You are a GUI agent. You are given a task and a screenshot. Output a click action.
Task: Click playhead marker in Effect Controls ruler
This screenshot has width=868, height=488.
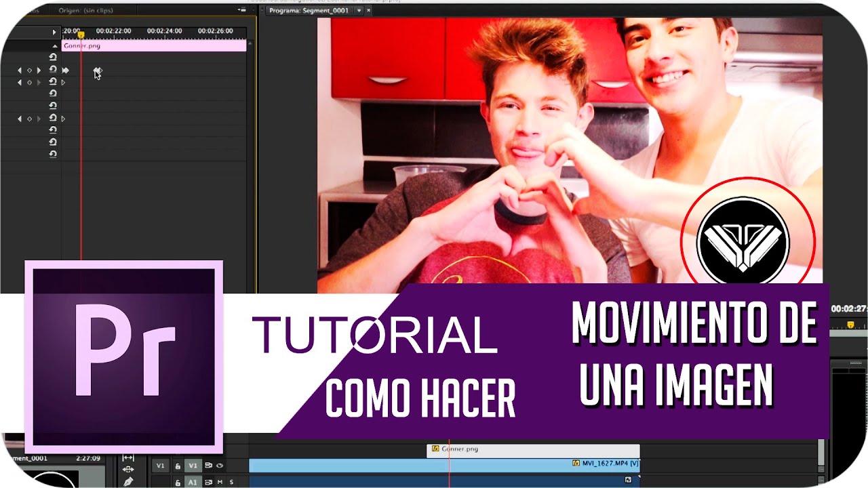(81, 34)
